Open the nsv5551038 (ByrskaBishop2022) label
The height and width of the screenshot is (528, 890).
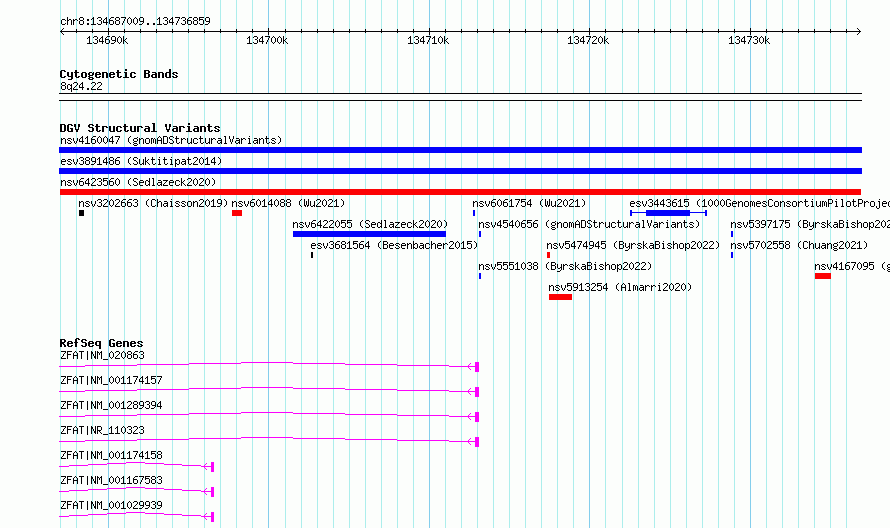(x=565, y=266)
